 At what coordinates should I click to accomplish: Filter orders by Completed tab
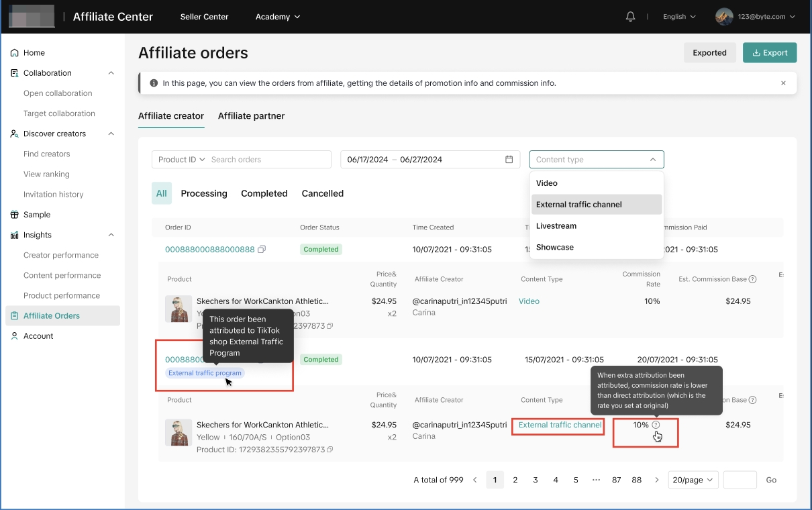(x=264, y=193)
